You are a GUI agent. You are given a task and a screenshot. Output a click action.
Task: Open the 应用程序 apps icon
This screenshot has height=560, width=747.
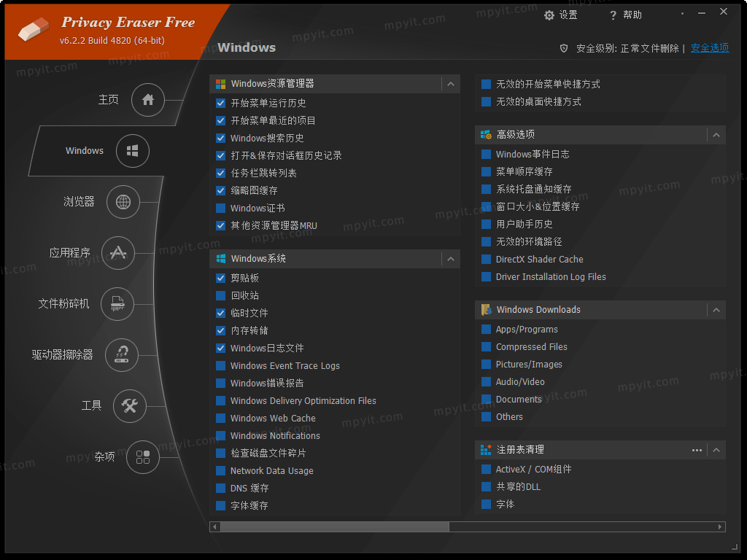tap(118, 253)
